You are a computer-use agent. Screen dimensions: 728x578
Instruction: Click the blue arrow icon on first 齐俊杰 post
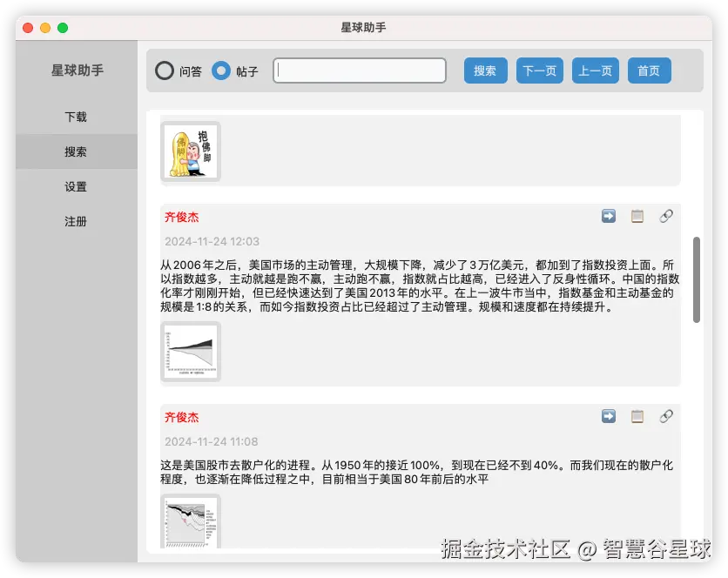tap(608, 216)
